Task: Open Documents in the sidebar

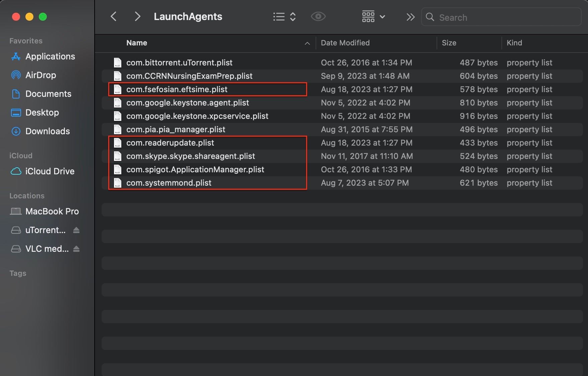Action: pyautogui.click(x=41, y=94)
